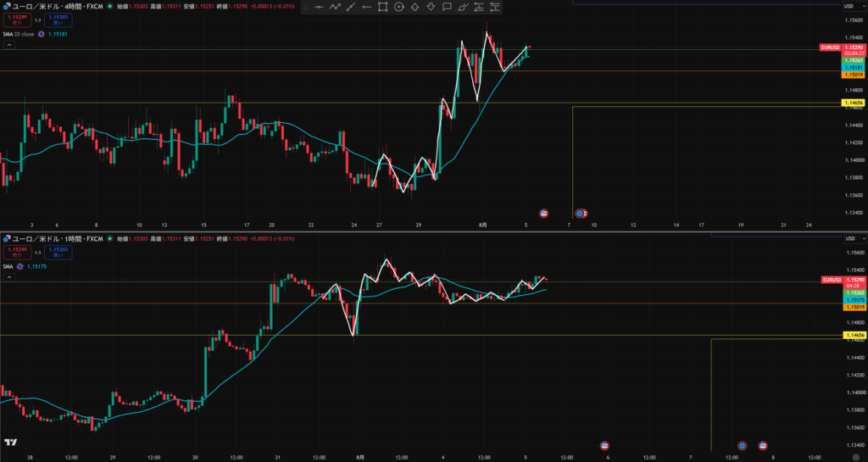Image resolution: width=868 pixels, height=462 pixels.
Task: Open the USD currency dropdown on upper chart
Action: 851,6
